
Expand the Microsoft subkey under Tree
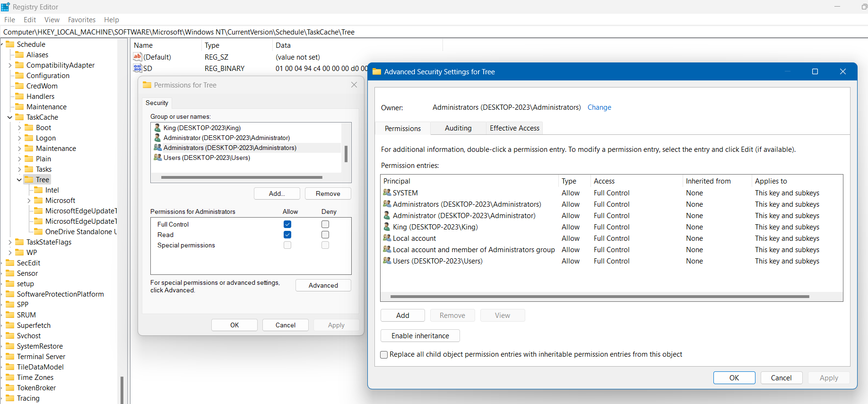29,201
